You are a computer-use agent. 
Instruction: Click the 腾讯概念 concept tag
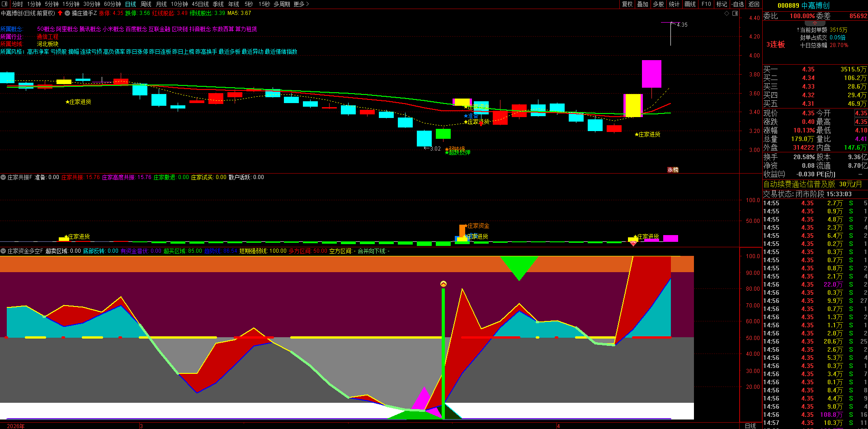[x=90, y=29]
